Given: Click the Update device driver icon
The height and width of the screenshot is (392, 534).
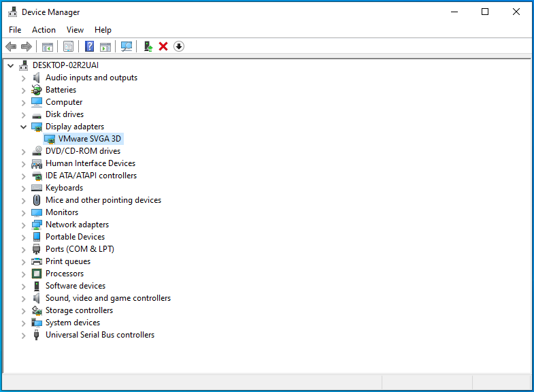Looking at the screenshot, I should (x=148, y=46).
